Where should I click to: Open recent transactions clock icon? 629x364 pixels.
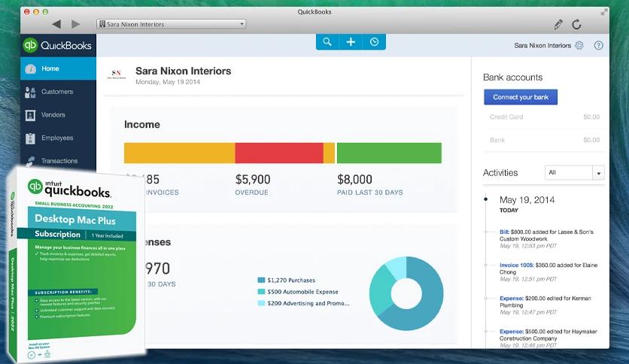pos(374,42)
